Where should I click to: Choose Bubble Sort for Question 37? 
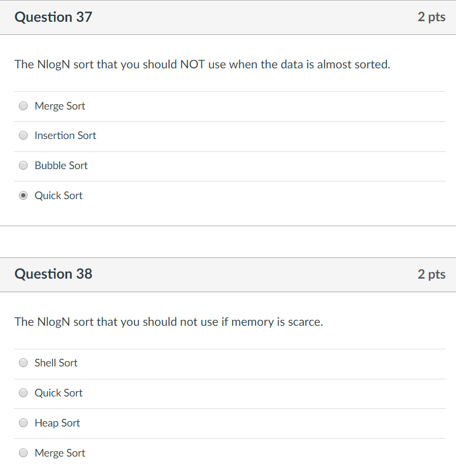tap(23, 166)
